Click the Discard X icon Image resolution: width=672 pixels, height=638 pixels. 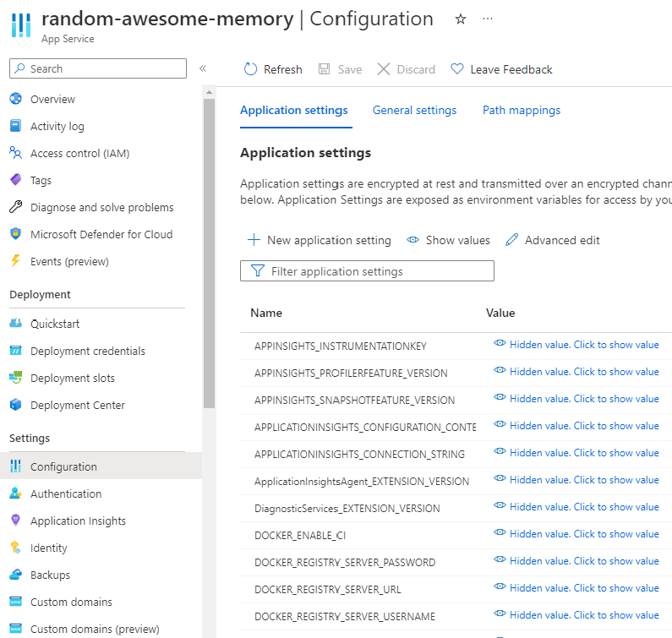384,69
